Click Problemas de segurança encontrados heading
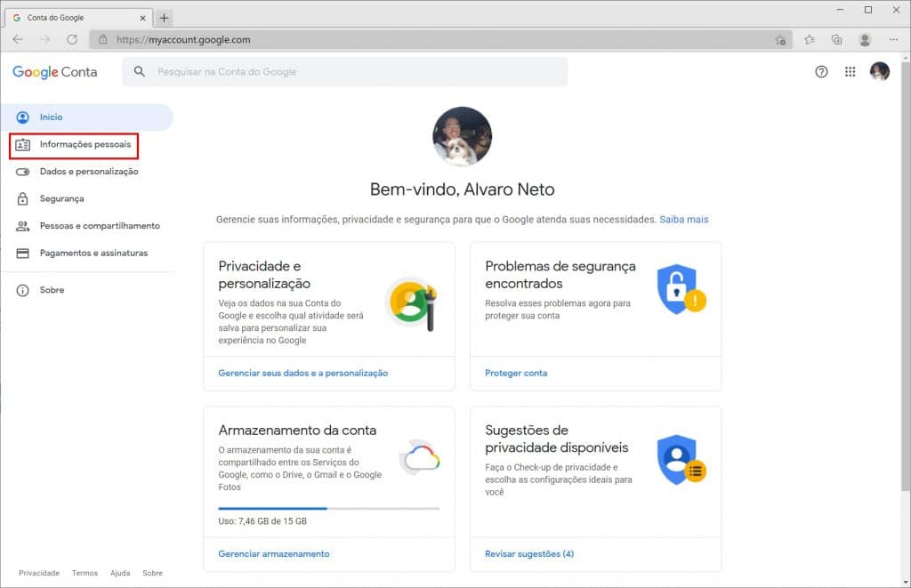 tap(560, 275)
